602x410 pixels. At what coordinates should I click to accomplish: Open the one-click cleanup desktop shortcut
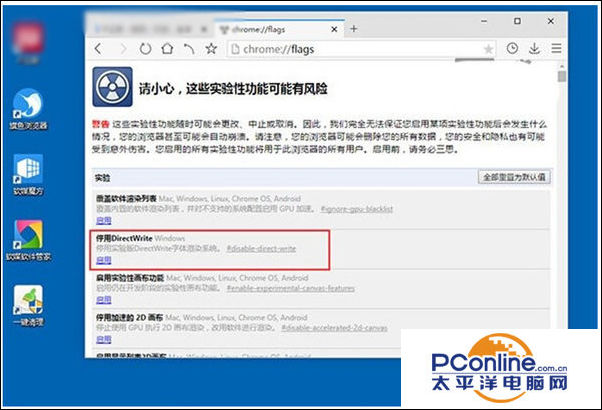pos(28,306)
